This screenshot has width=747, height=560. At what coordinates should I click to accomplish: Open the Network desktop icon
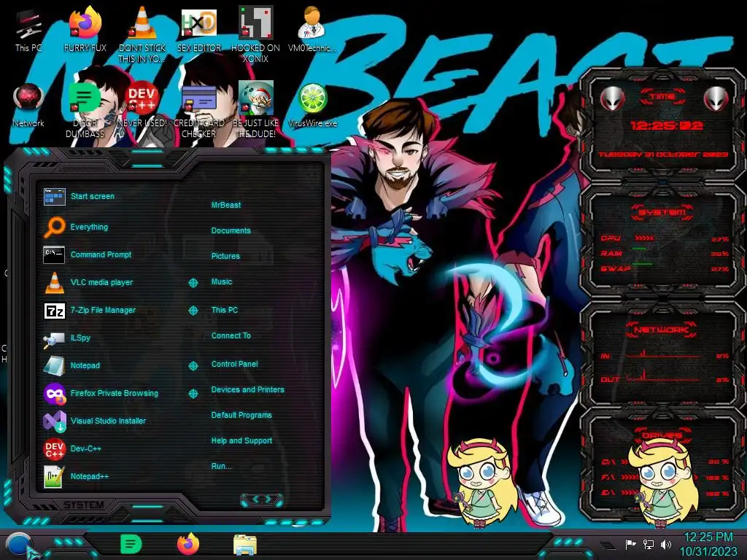pyautogui.click(x=28, y=106)
